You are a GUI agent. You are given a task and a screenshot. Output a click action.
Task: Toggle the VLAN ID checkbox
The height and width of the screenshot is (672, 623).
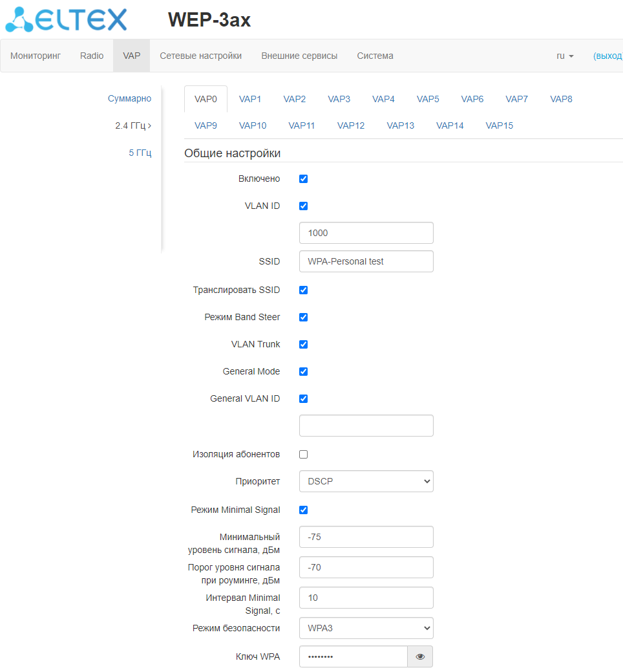304,206
